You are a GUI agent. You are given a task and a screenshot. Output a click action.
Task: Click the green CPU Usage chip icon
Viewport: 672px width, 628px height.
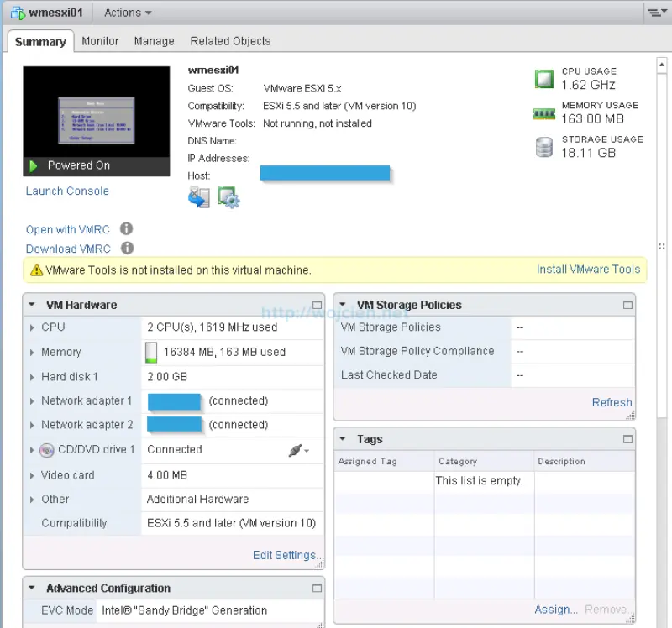pos(543,78)
